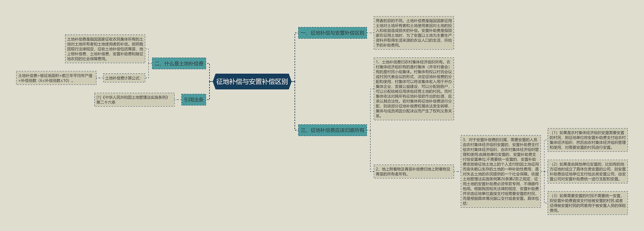644x231 pixels.
Task: Open branch 三、征地补偿费应该归谁所有
Action: [332, 130]
